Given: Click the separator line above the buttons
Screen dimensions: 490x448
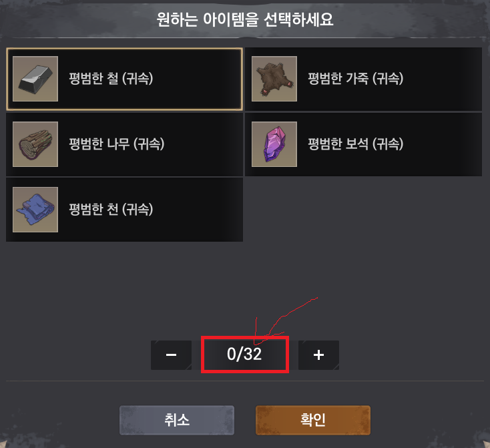Looking at the screenshot, I should click(x=245, y=381).
